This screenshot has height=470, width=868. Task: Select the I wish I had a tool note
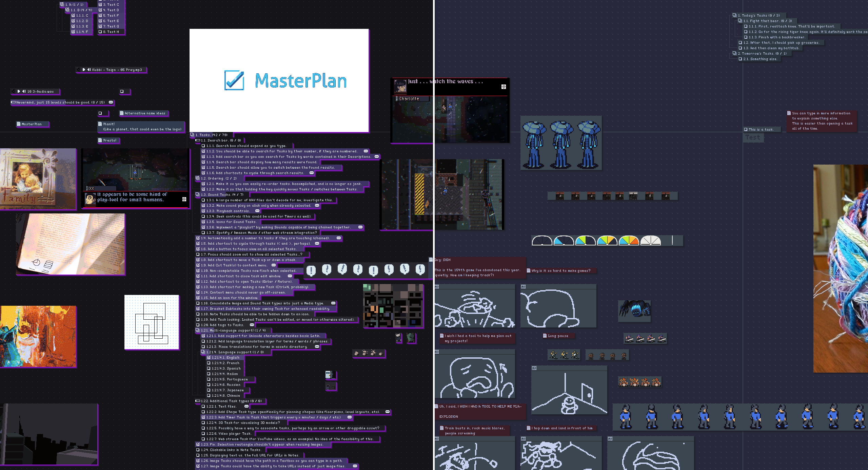(x=477, y=338)
